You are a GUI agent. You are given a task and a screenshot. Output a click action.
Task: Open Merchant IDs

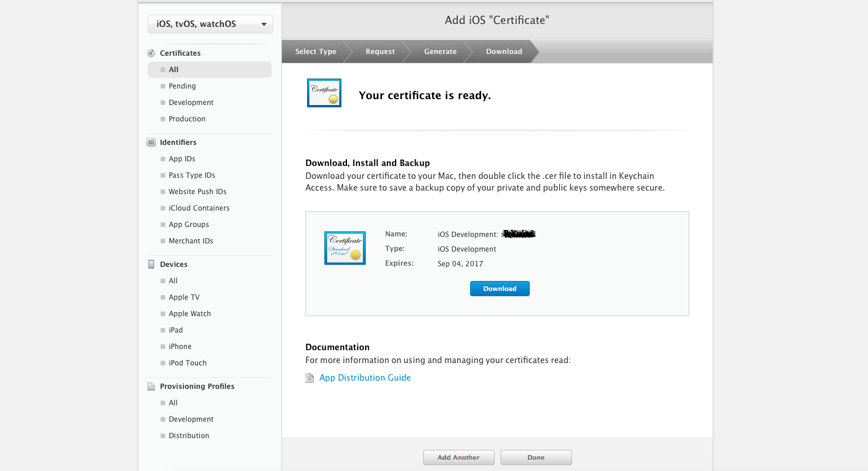190,241
